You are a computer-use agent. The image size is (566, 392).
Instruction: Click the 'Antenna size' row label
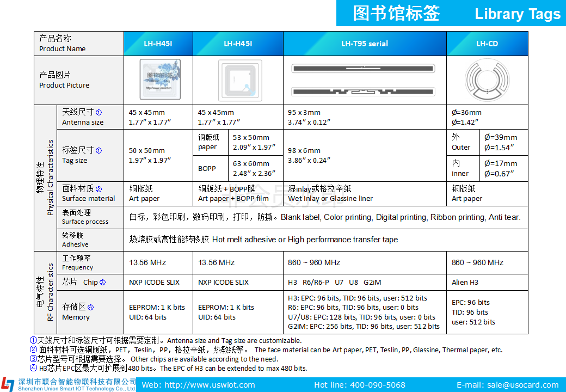pos(83,122)
